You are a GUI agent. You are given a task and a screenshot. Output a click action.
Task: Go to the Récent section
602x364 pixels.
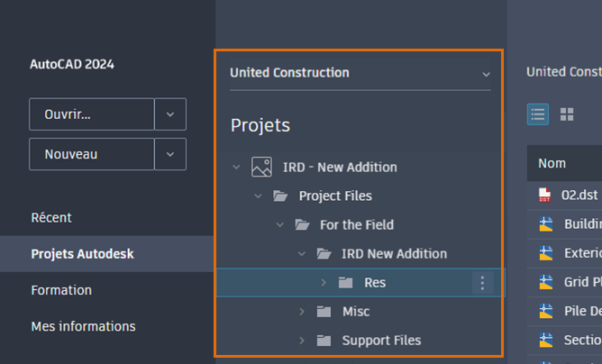click(51, 218)
